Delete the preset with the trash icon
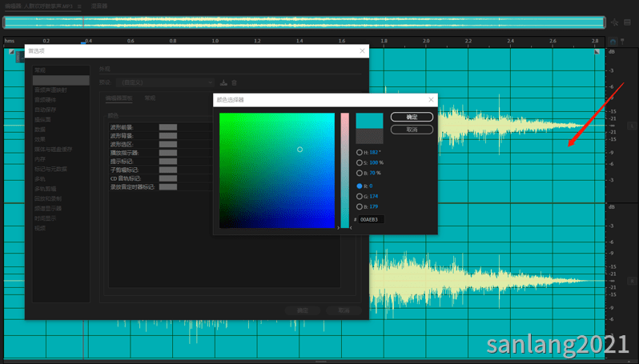The width and height of the screenshot is (639, 364). coord(235,82)
